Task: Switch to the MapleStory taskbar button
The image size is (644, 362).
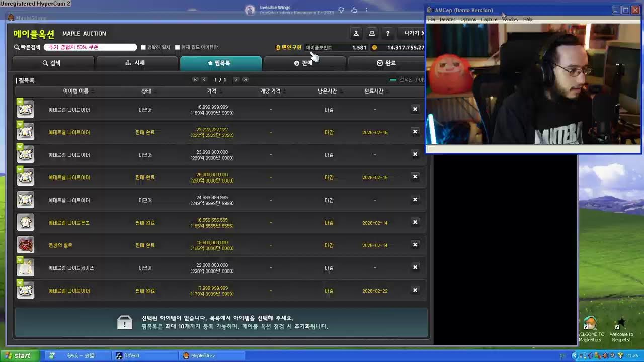Action: click(x=211, y=355)
